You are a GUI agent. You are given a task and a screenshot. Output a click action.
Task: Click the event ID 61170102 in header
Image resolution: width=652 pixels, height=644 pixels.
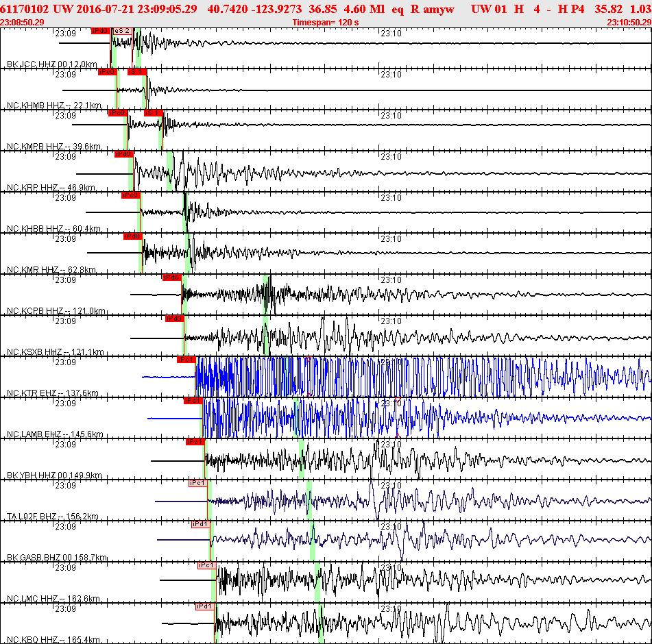[x=25, y=9]
